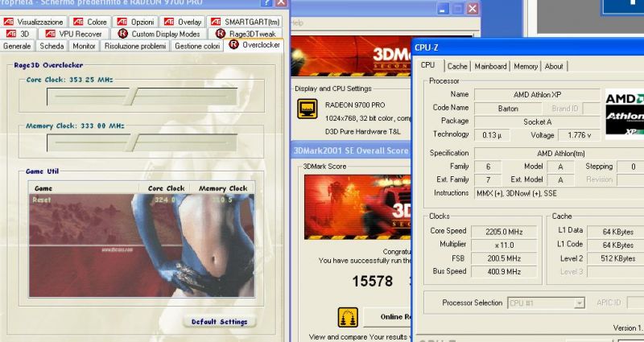Click the ATI icon on 3D tab
Image resolution: width=644 pixels, height=342 pixels.
click(x=11, y=34)
